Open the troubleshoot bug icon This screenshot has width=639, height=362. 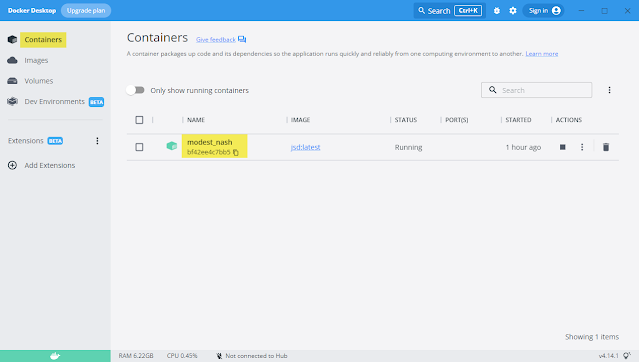(496, 11)
